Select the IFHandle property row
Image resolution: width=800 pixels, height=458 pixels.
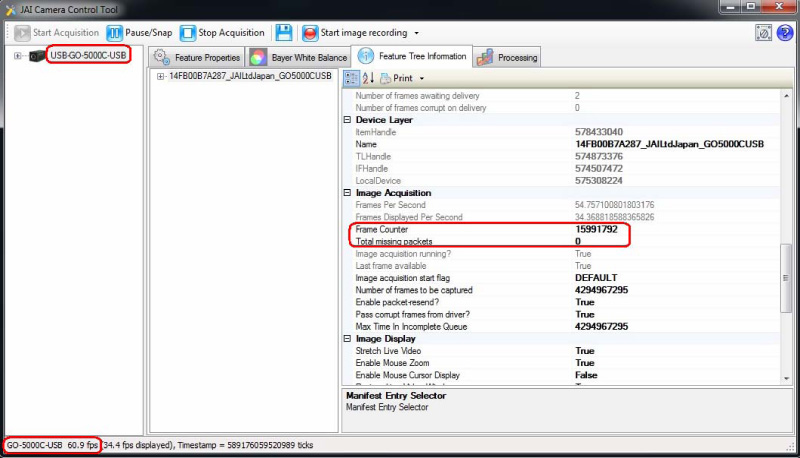coord(561,169)
